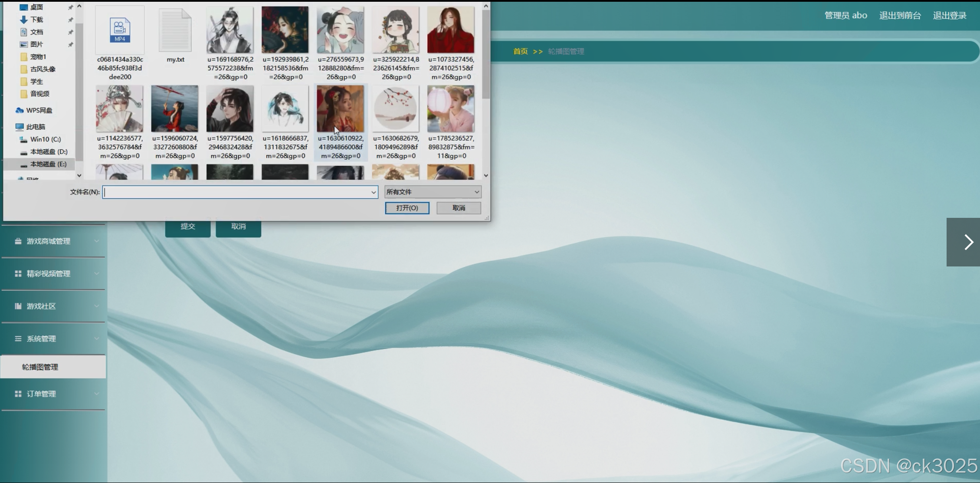Click the file list vertical scrollbar down arrow
This screenshot has height=483, width=980.
coord(486,175)
